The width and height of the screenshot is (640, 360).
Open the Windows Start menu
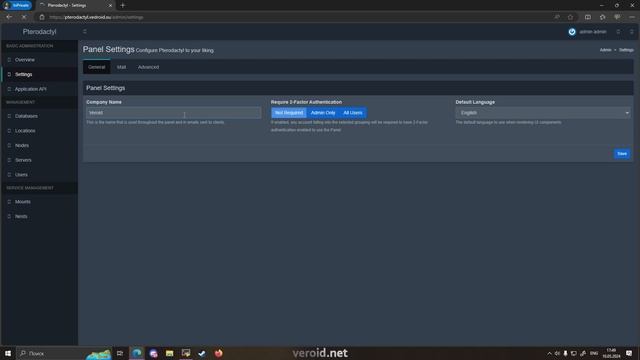click(8, 353)
